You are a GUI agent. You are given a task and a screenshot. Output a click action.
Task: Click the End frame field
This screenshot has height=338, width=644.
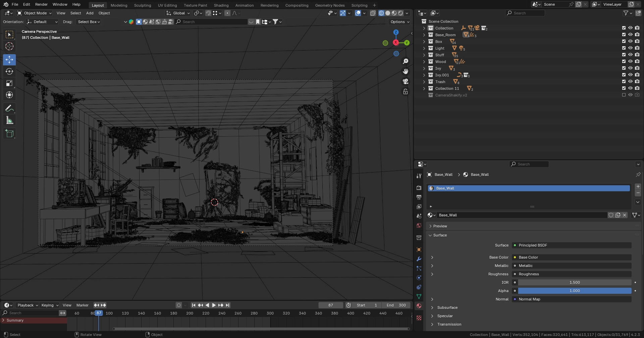[396, 305]
